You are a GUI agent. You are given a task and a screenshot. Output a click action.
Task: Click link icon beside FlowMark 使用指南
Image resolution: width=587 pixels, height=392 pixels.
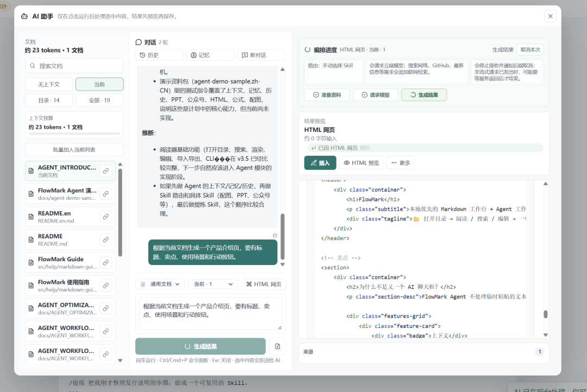point(106,286)
